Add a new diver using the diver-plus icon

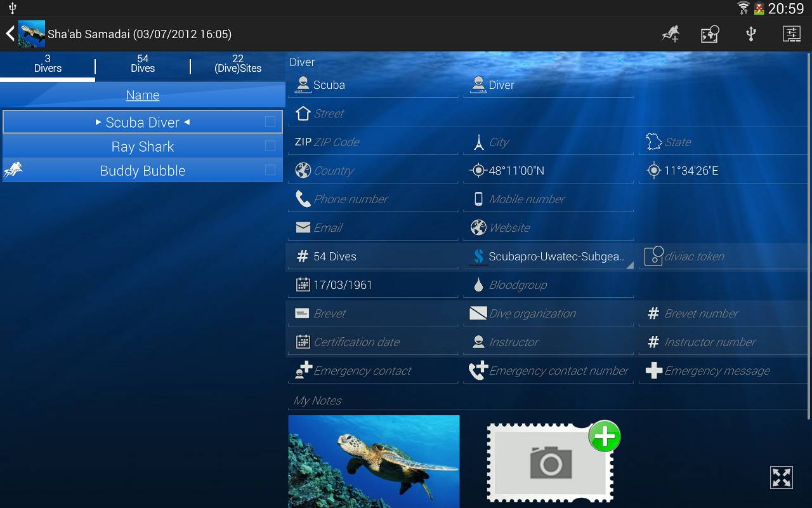[x=670, y=34]
